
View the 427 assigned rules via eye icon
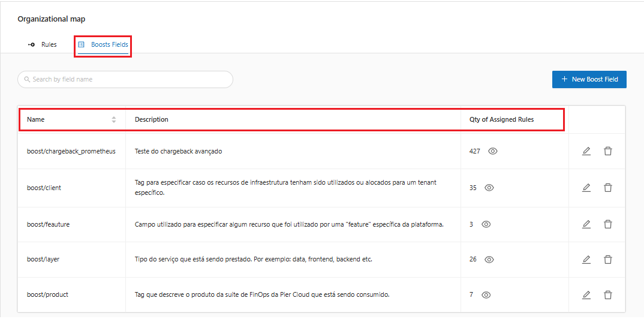pos(493,151)
